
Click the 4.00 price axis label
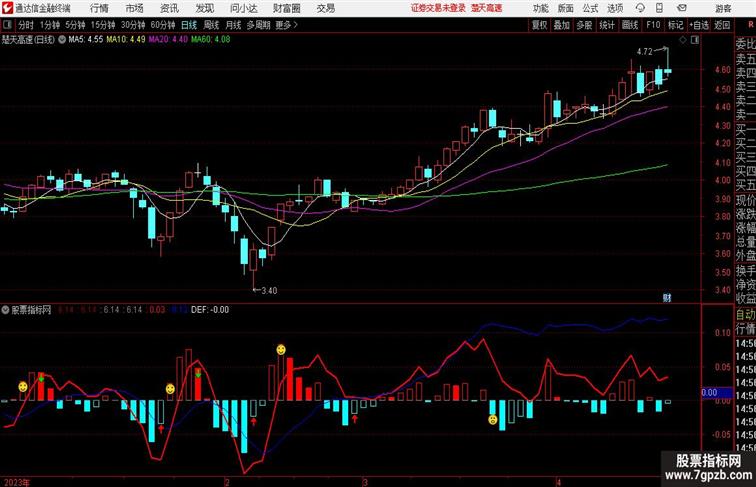723,180
